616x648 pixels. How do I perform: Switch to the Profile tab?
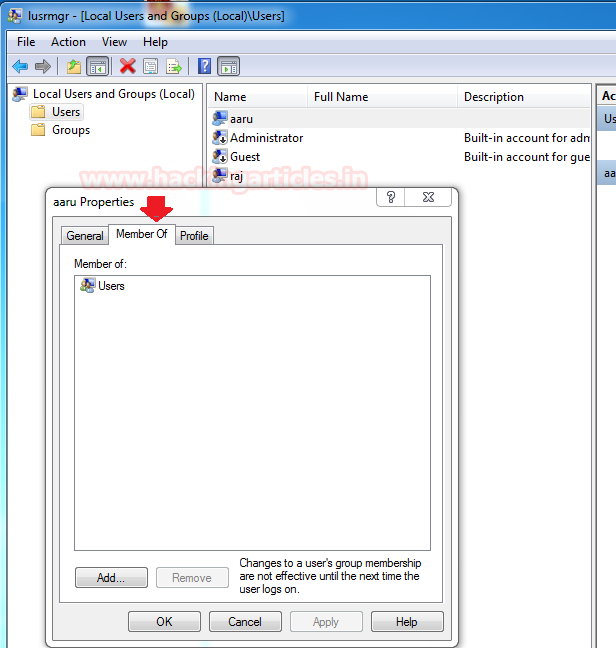194,236
